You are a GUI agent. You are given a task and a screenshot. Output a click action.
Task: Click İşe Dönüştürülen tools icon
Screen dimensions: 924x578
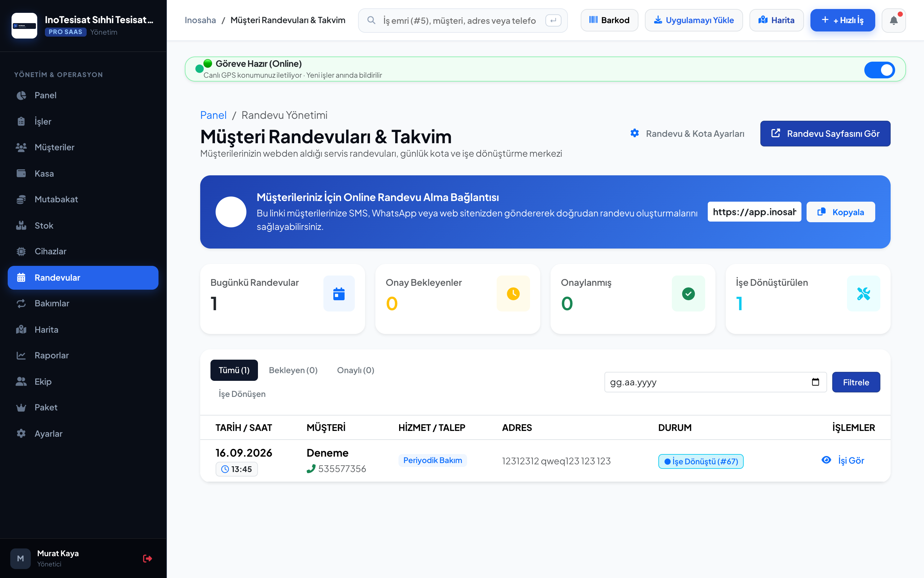[x=863, y=293]
